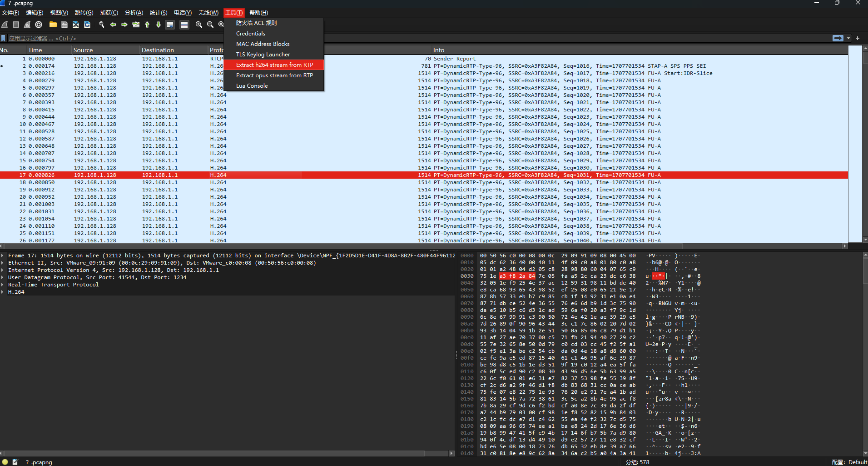This screenshot has height=466, width=868.
Task: Go forward in packet history
Action: [124, 25]
